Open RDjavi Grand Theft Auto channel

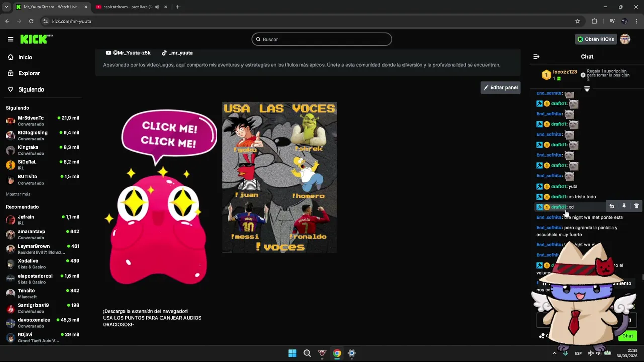(42, 337)
